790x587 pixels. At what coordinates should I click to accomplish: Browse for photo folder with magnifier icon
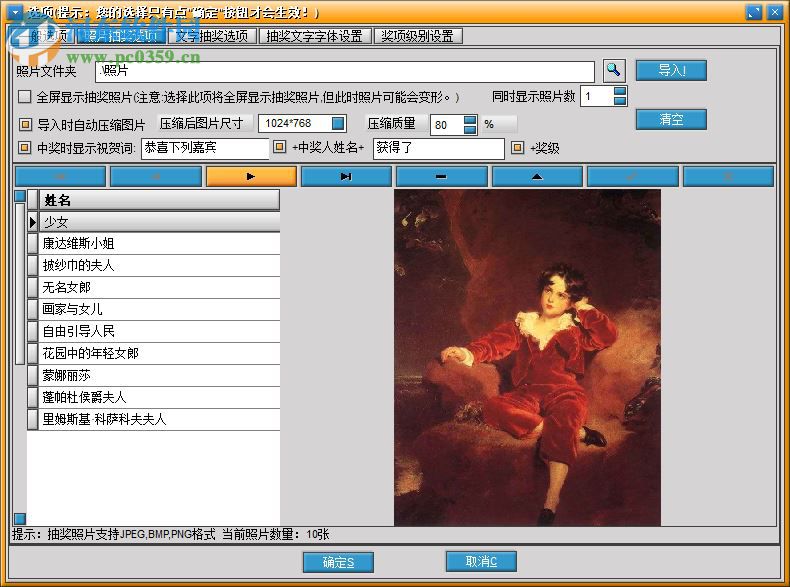pos(614,71)
